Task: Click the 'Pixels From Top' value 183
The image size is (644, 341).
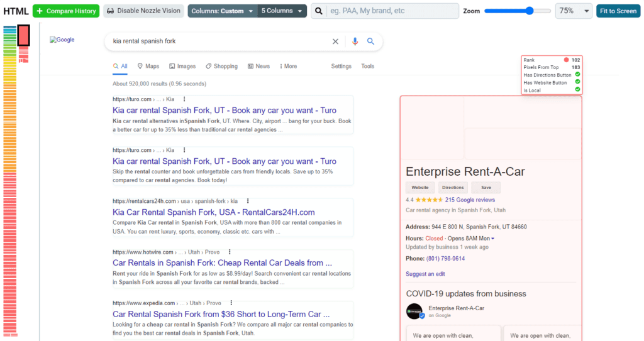Action: click(576, 67)
